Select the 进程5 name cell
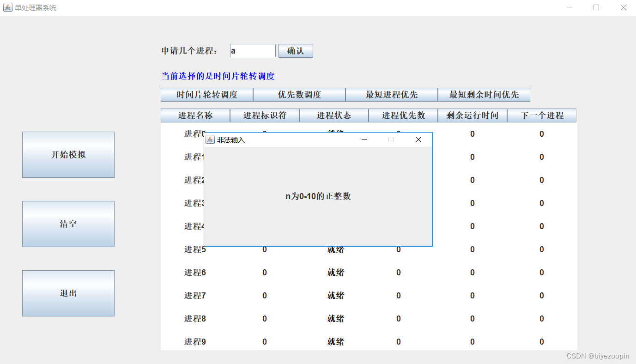 point(195,249)
